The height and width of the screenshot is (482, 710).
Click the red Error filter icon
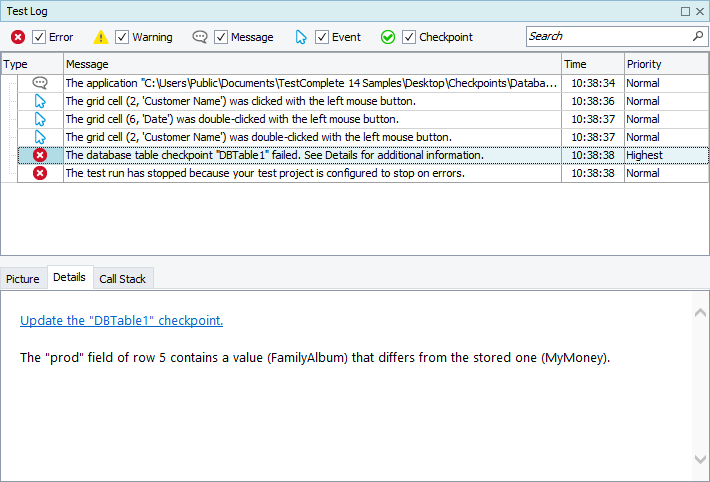tap(18, 37)
